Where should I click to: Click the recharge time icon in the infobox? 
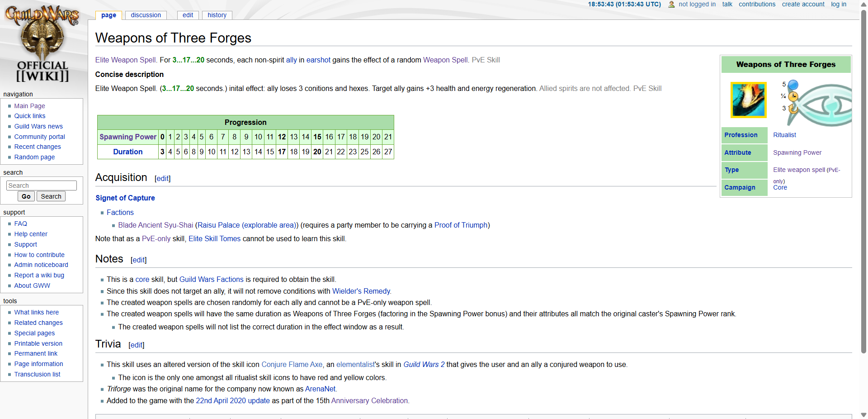[793, 109]
